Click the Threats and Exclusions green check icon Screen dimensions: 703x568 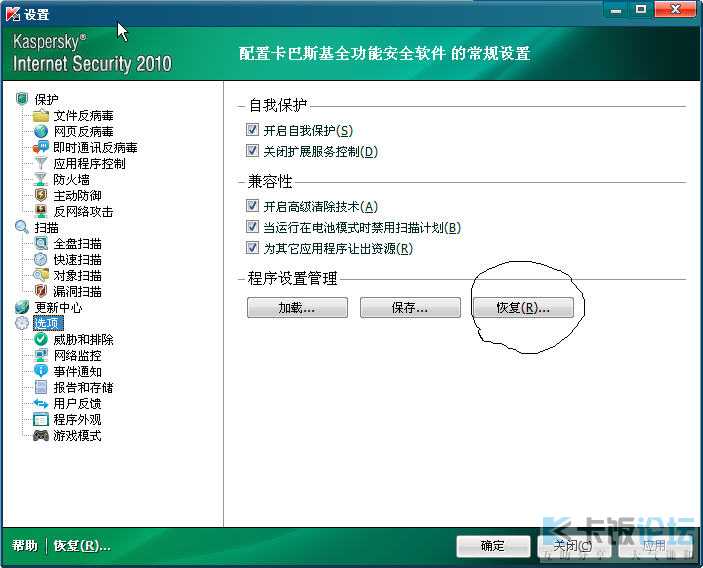click(41, 339)
